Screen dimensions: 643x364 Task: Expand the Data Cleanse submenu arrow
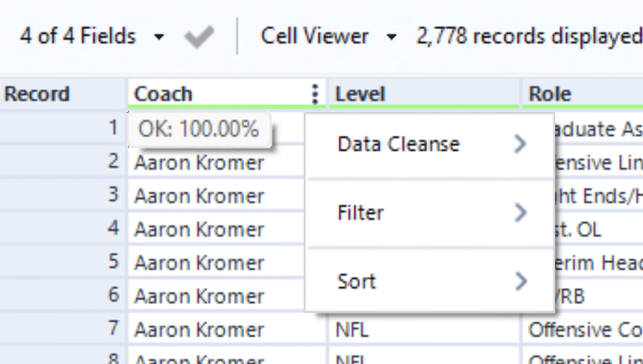coord(520,144)
